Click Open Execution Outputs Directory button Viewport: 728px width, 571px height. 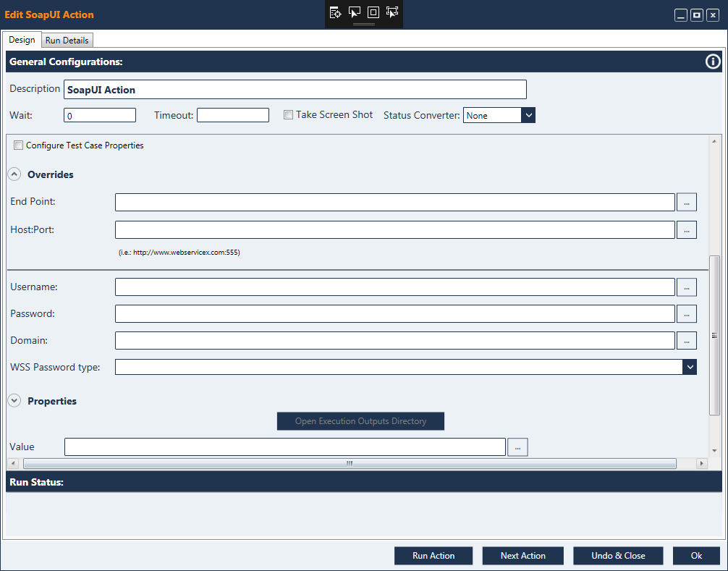(x=361, y=421)
